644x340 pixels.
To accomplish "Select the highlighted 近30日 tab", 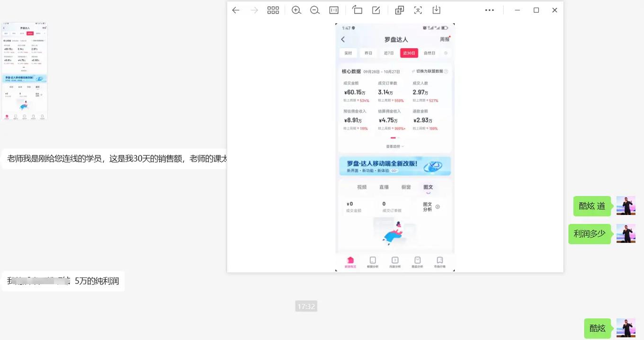I will coord(409,53).
